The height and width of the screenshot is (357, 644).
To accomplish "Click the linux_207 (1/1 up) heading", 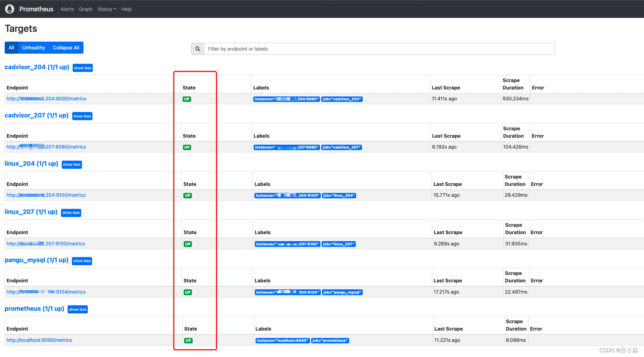I will point(31,212).
